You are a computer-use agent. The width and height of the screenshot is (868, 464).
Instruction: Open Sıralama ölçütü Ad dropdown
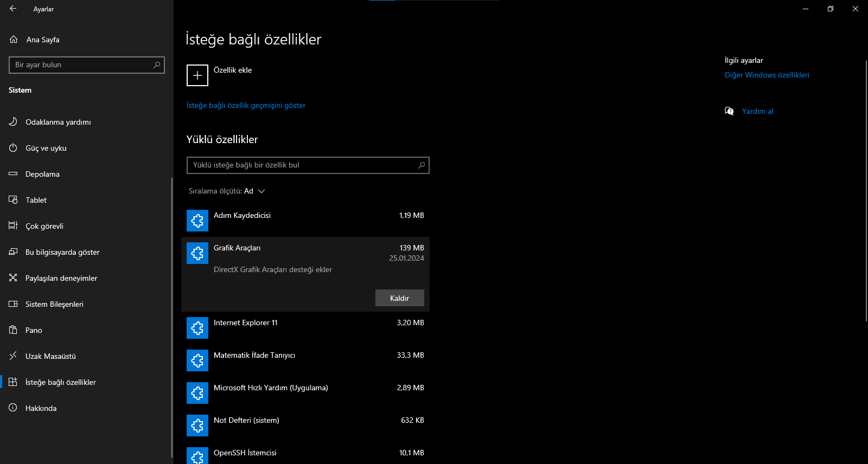click(227, 191)
